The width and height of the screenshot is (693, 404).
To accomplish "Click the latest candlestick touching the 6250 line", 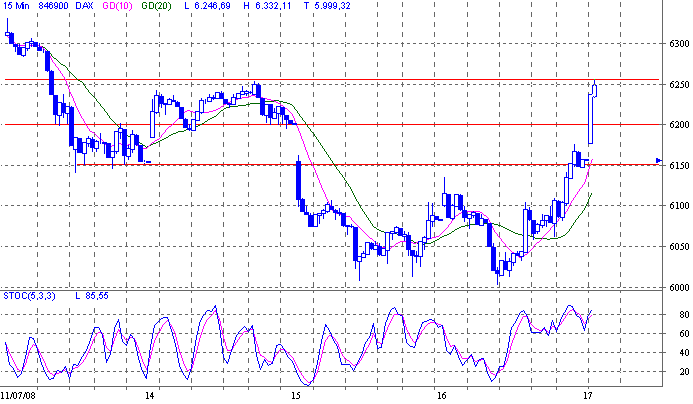I will point(595,89).
